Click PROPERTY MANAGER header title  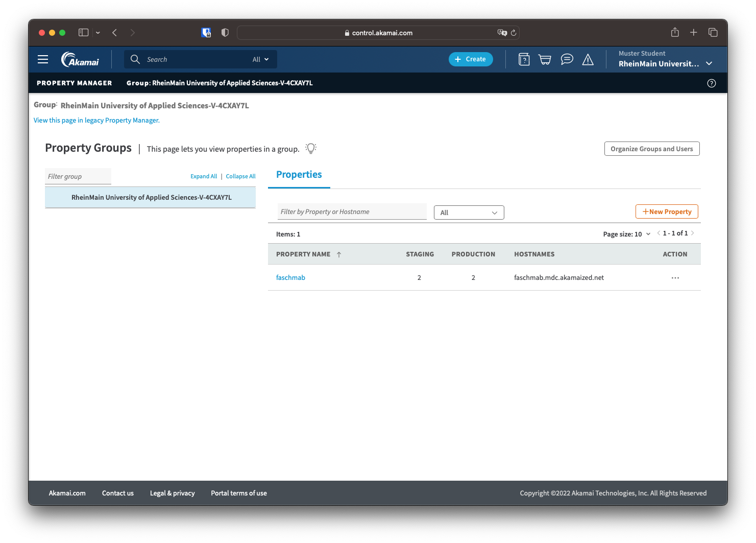tap(75, 83)
